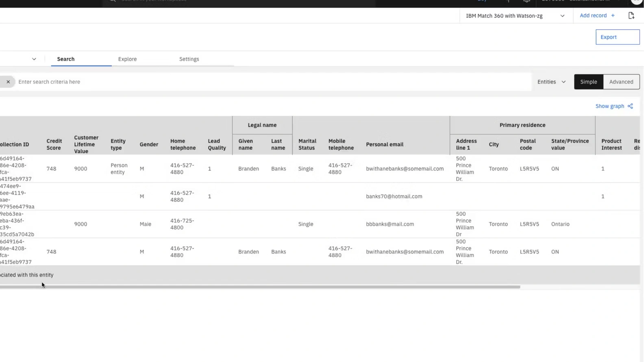
Task: Click the horizontal scrollbar under the table
Action: pyautogui.click(x=260, y=287)
